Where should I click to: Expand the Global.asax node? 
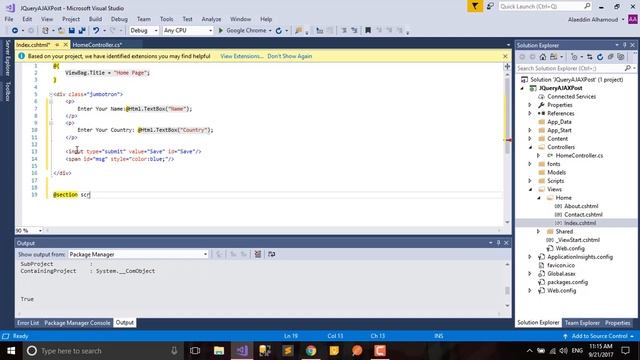click(530, 274)
